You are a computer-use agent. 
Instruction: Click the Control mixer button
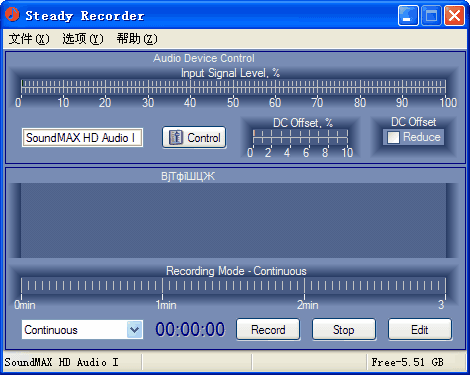(194, 137)
